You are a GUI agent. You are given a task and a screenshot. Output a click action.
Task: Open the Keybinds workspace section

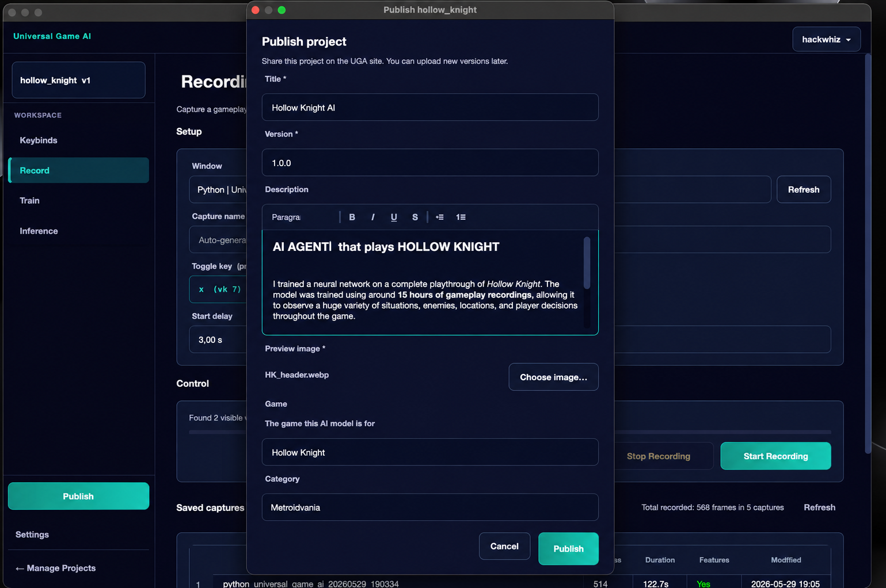pos(78,140)
